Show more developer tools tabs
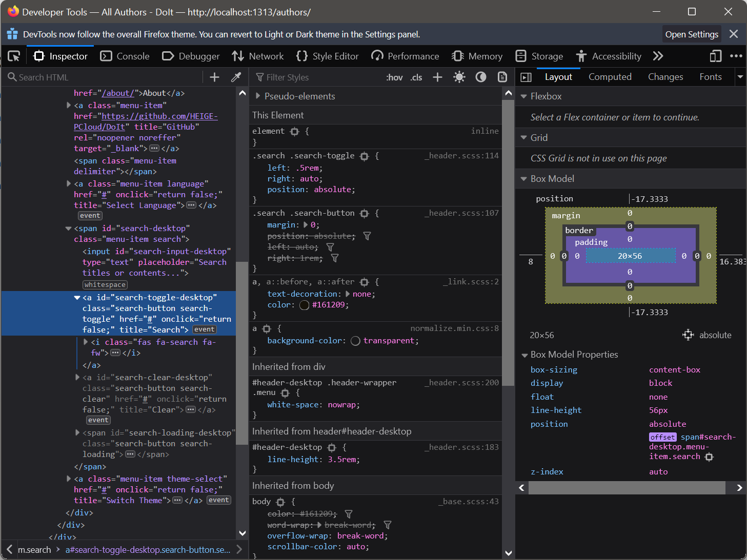 pyautogui.click(x=658, y=56)
